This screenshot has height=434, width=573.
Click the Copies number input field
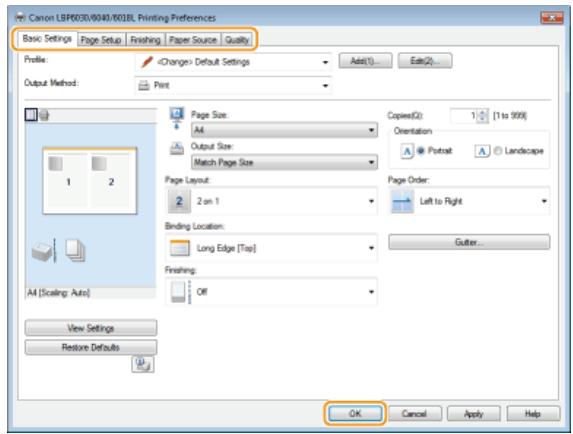coord(464,116)
